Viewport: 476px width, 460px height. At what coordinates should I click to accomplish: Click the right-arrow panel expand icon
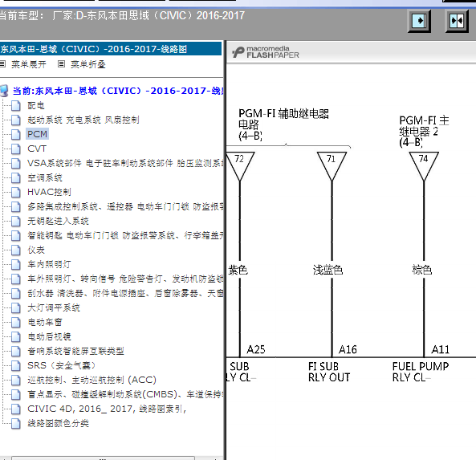[419, 21]
